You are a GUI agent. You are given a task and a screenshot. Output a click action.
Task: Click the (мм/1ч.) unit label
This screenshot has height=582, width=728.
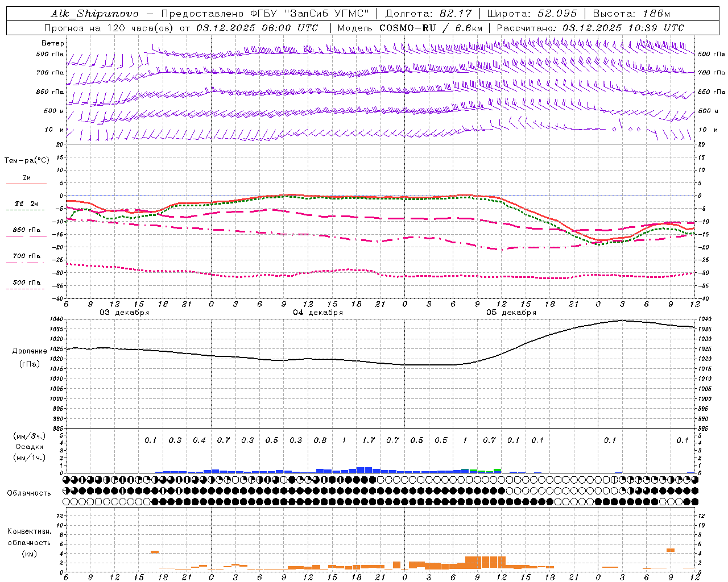tap(29, 458)
